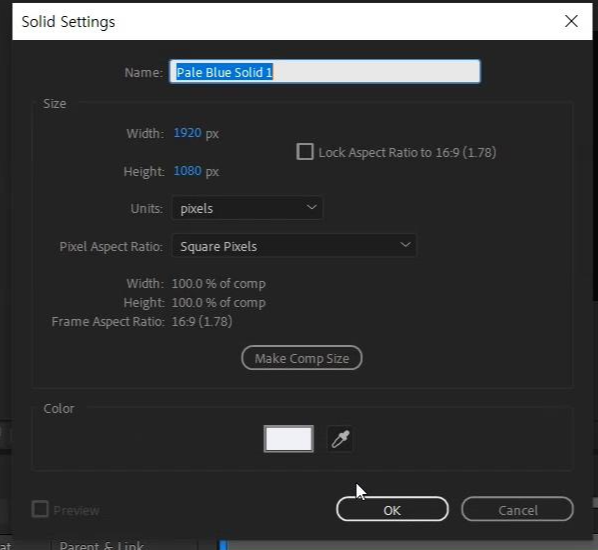
Task: Open the Pixel Aspect Ratio dropdown
Action: (294, 246)
